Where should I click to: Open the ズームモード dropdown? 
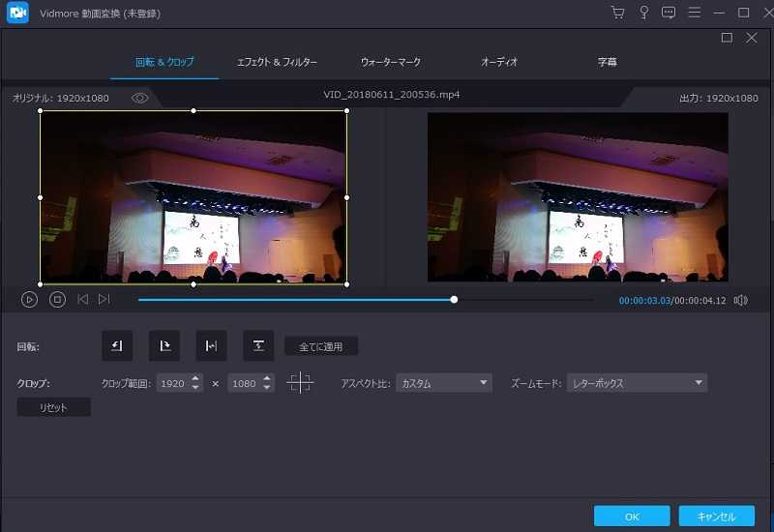tap(637, 383)
